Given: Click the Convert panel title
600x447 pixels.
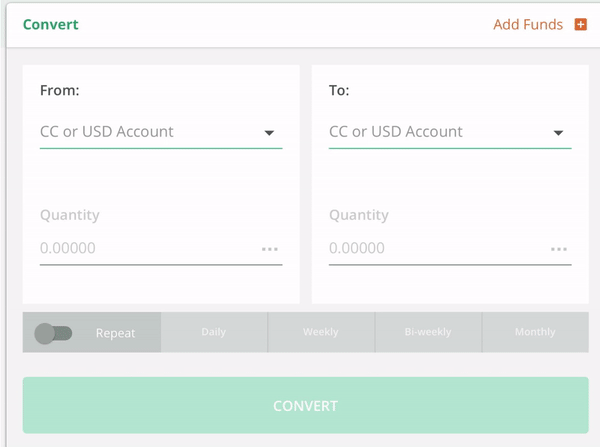Looking at the screenshot, I should click(x=50, y=24).
